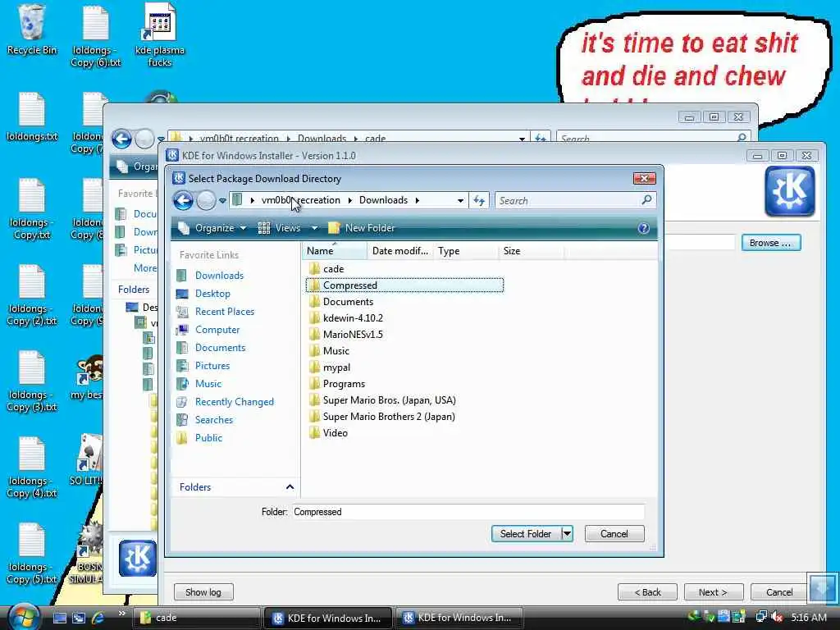
Task: Click the Windows Start orb
Action: pos(22,617)
